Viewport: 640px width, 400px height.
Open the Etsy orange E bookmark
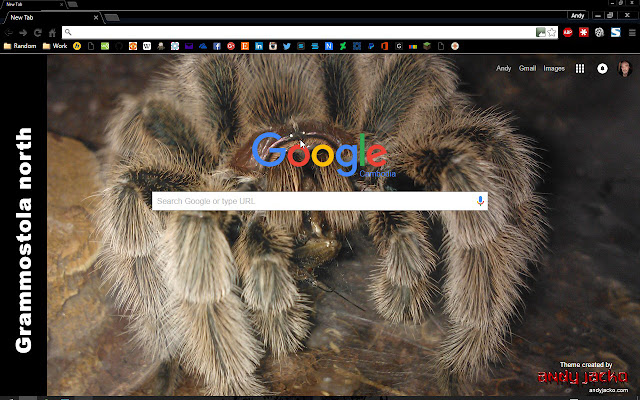coord(245,46)
